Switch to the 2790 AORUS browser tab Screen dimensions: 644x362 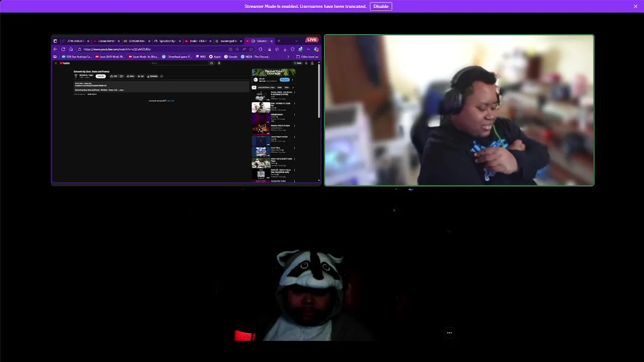(75, 41)
